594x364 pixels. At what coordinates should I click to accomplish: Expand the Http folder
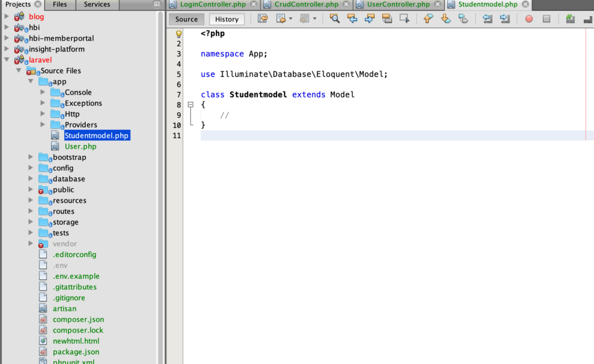click(x=42, y=114)
